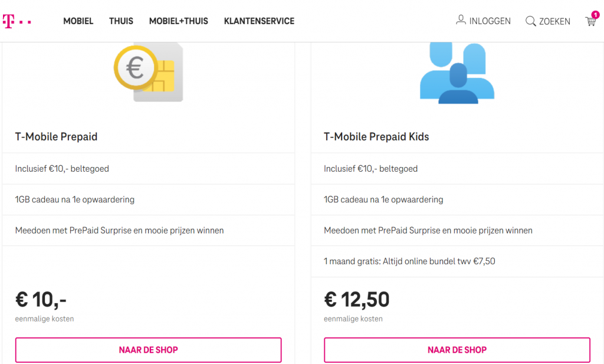Click the Altijid online bundel feature row

pos(457,261)
